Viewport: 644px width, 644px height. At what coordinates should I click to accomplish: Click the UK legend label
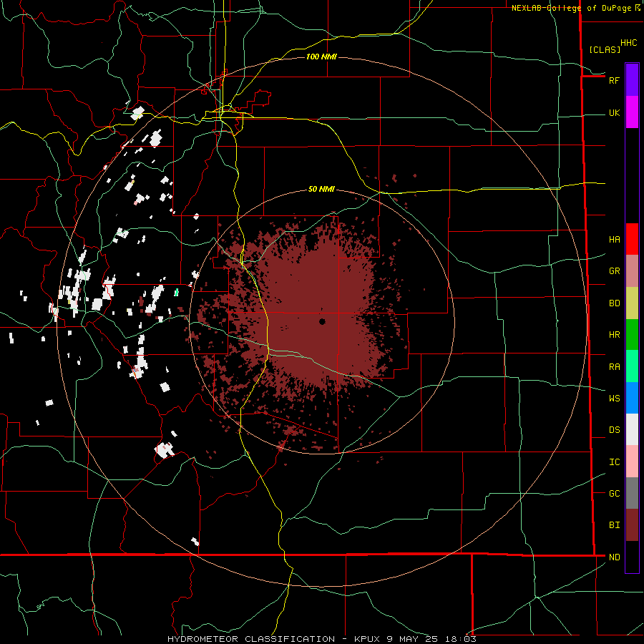[614, 112]
